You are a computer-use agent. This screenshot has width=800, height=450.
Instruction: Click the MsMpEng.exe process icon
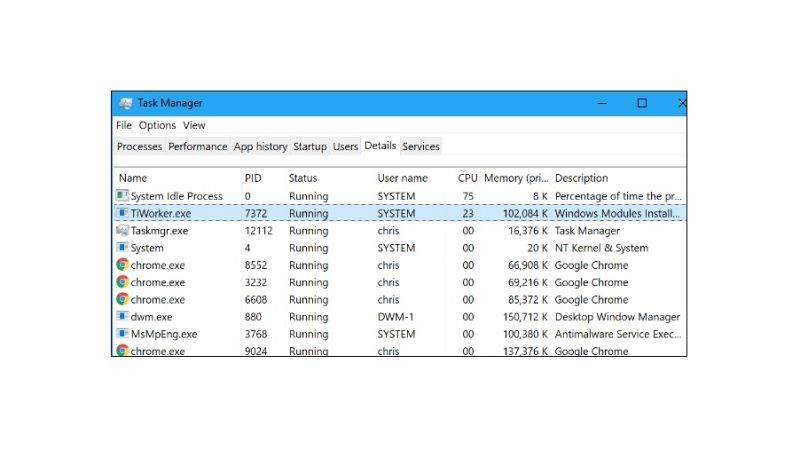point(122,334)
